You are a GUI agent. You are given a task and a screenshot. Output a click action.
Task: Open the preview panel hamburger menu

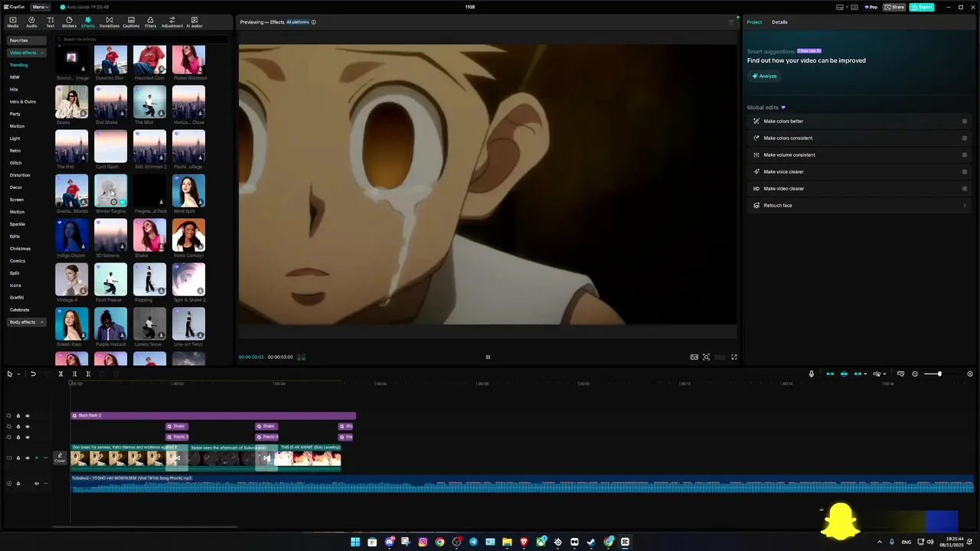coord(730,22)
